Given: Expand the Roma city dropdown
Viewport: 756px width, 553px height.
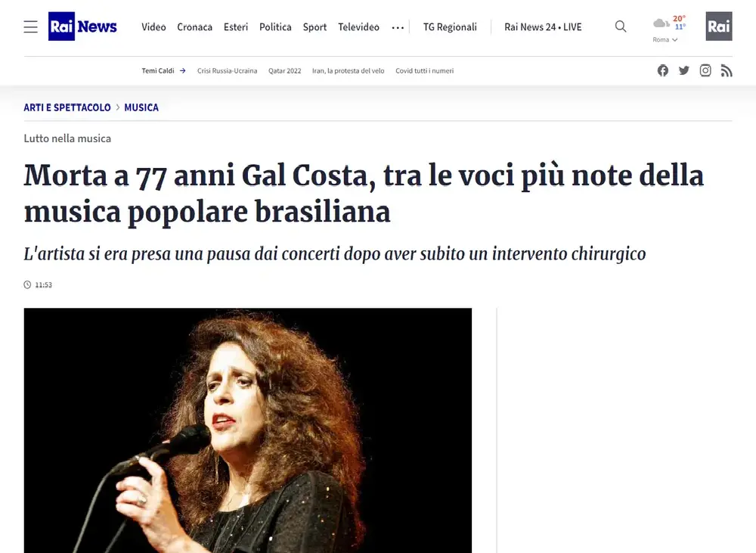Looking at the screenshot, I should (x=665, y=39).
